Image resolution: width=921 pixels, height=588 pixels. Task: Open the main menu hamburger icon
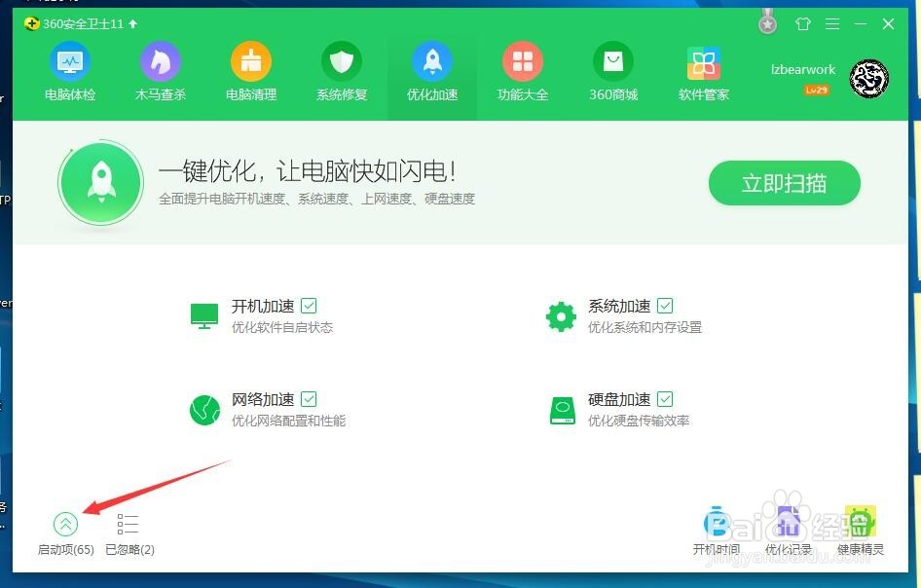[x=832, y=23]
